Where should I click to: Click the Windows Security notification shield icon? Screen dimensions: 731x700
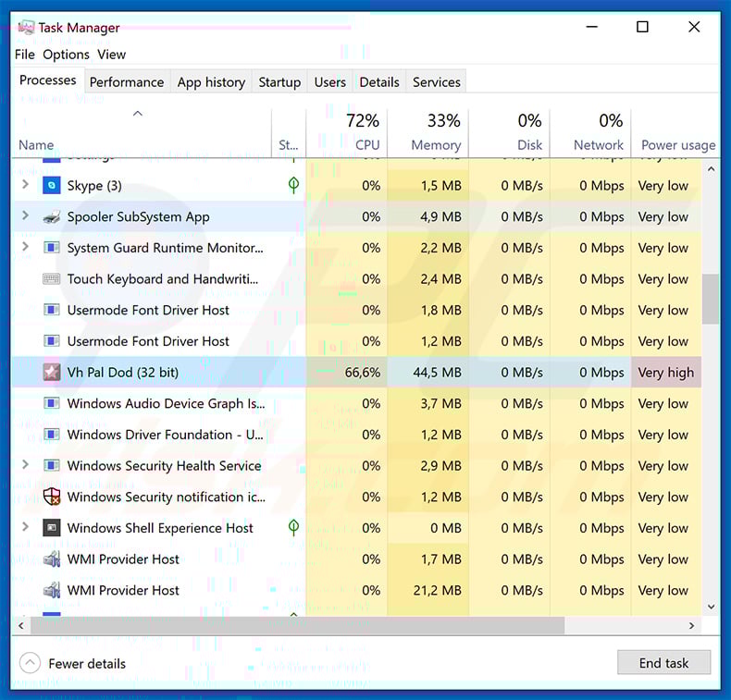pyautogui.click(x=51, y=497)
